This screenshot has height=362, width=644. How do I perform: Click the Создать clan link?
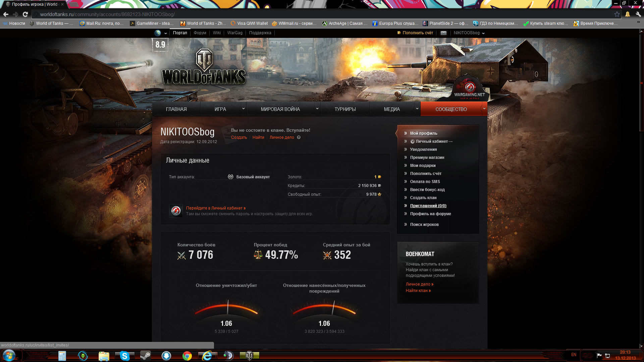239,137
